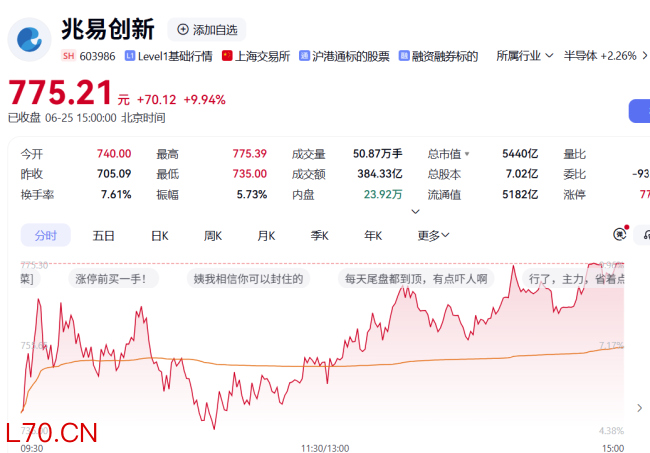The image size is (650, 453).
Task: Switch to 周K chart tab
Action: (x=213, y=236)
